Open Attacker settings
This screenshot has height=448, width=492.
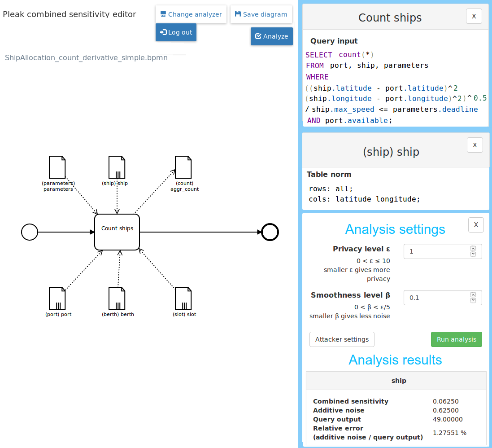(x=342, y=339)
